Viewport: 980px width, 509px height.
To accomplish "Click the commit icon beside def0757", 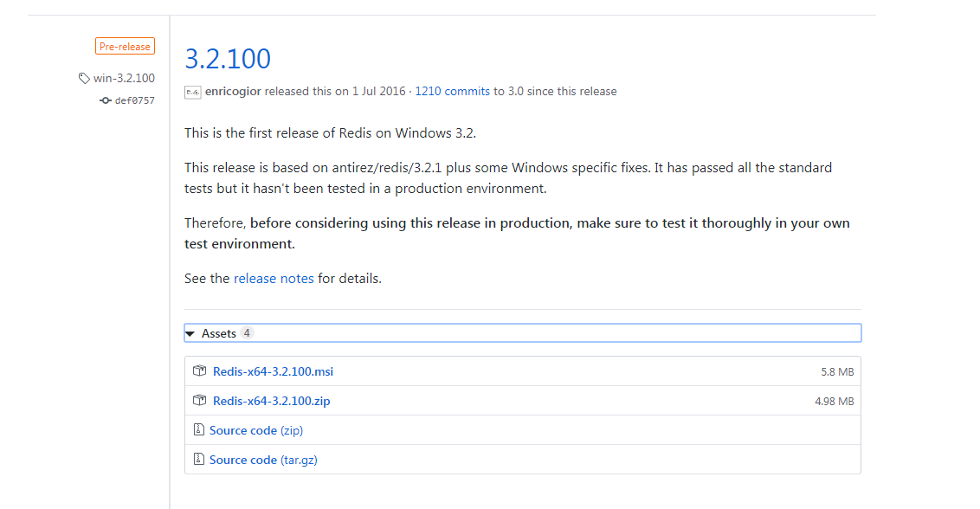I will click(x=106, y=100).
